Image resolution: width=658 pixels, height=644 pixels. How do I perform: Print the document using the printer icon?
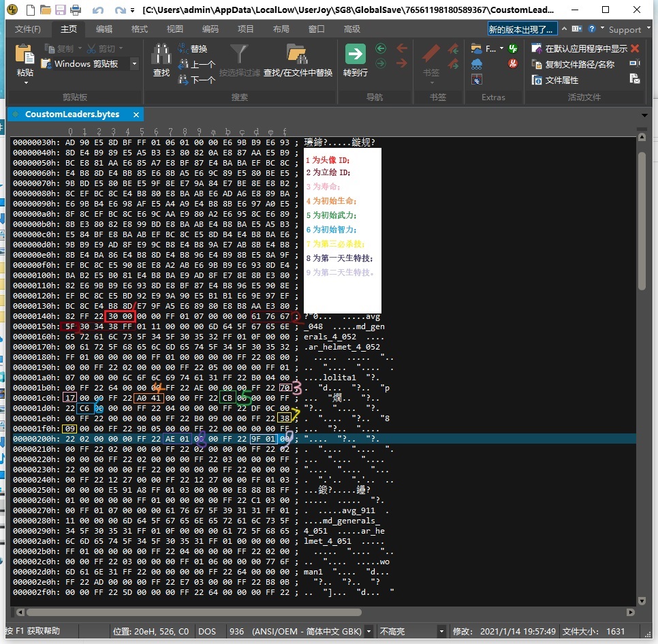point(76,10)
